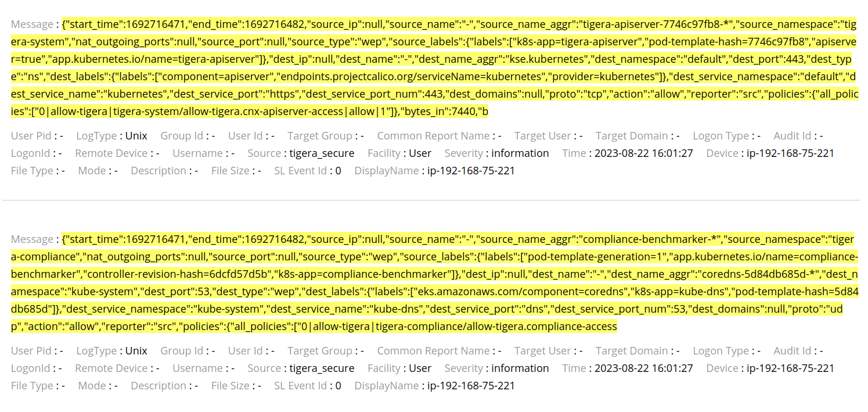Click Time value 2023-08-22 16:01:27 in the tigera-apiserver entry
This screenshot has height=412, width=868.
coord(644,153)
